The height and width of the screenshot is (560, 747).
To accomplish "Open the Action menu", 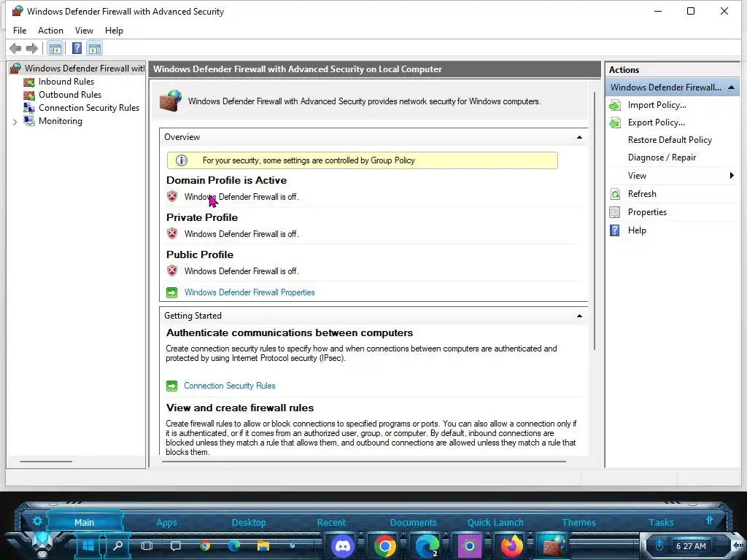I will coord(50,31).
